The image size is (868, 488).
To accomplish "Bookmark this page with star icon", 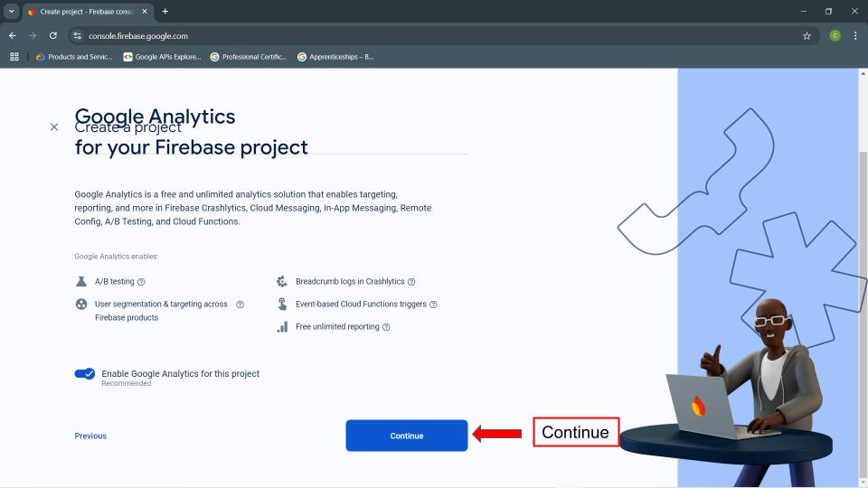I will (807, 36).
